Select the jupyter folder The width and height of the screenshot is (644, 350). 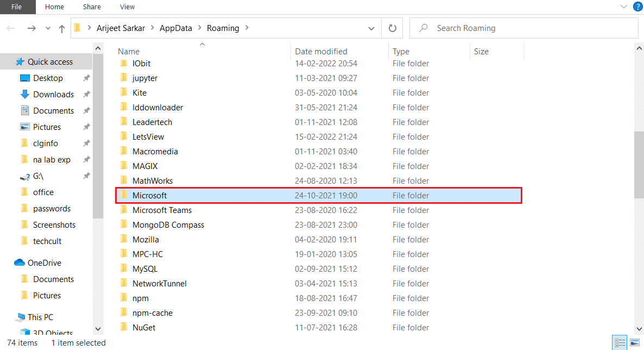tap(145, 78)
